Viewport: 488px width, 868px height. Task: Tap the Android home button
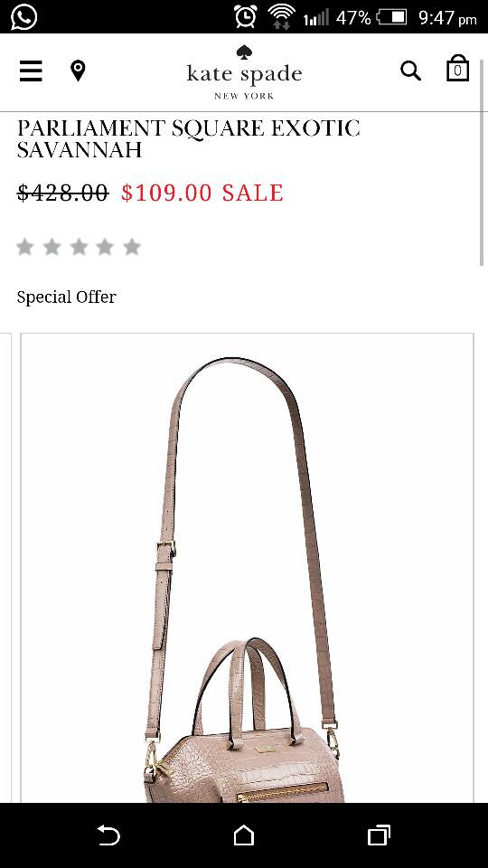tap(244, 835)
